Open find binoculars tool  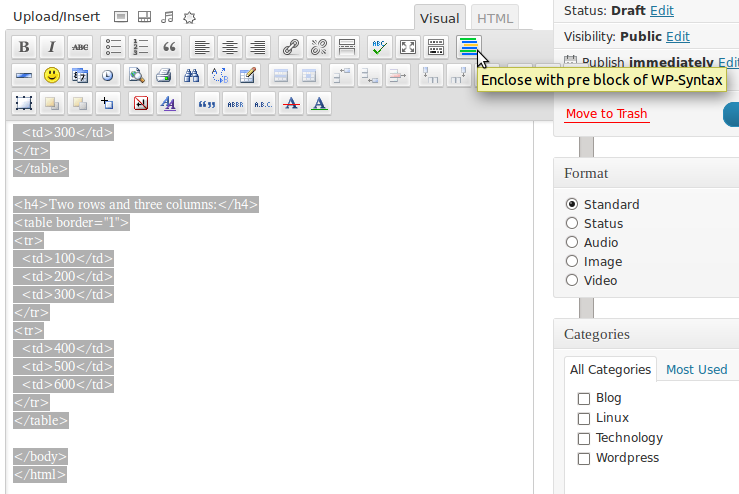pos(192,75)
